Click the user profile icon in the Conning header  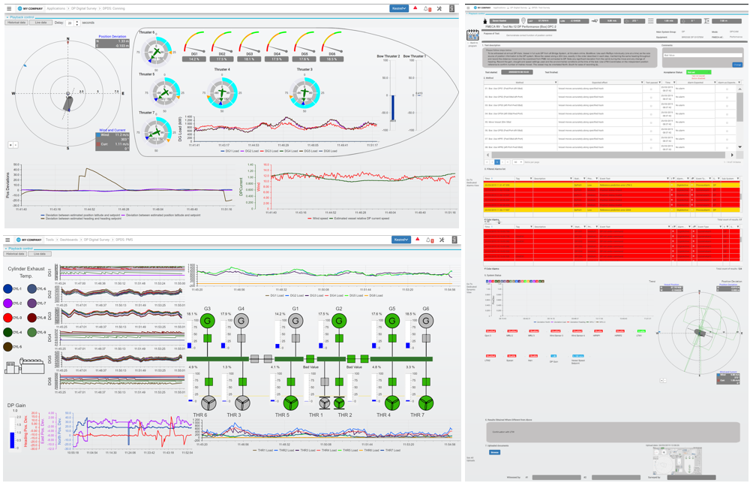[452, 8]
